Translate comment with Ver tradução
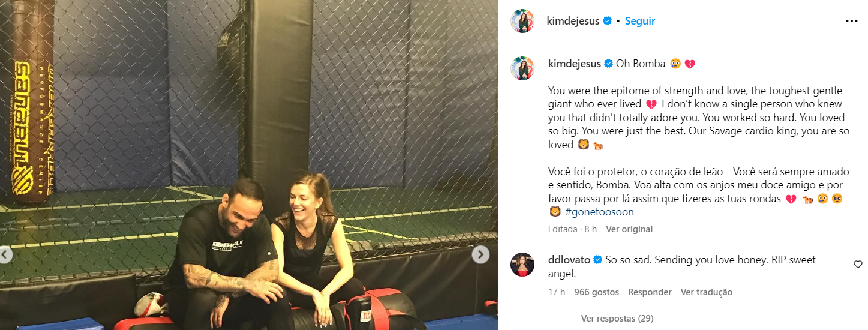Viewport: 868px width, 330px height. pos(706,292)
